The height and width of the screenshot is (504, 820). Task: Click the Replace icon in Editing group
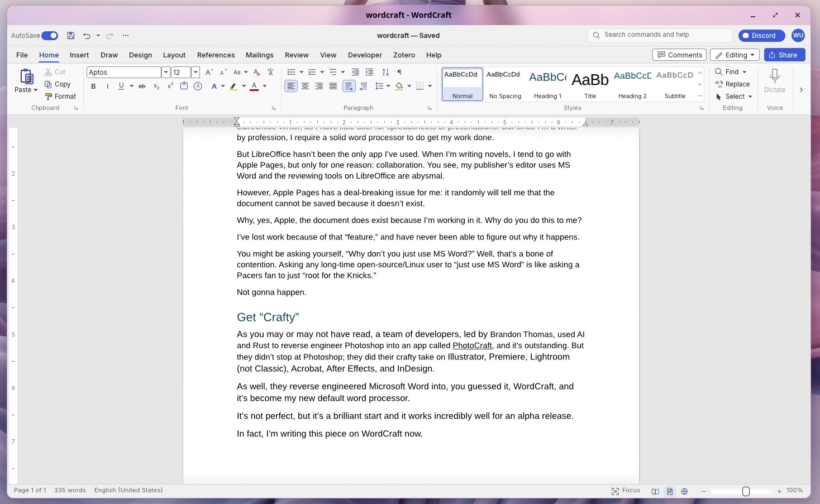point(719,84)
